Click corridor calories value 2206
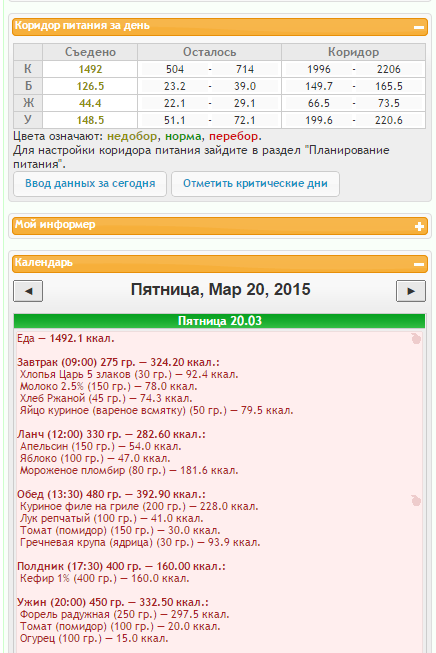 coord(389,69)
